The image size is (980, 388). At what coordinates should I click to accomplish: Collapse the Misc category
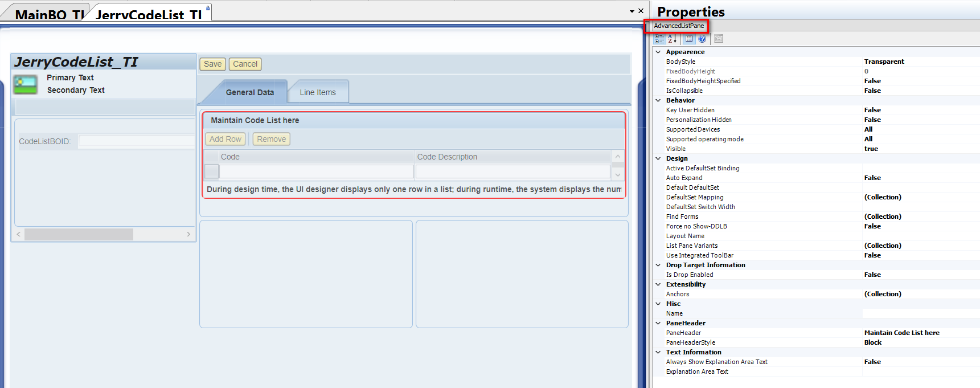[658, 304]
